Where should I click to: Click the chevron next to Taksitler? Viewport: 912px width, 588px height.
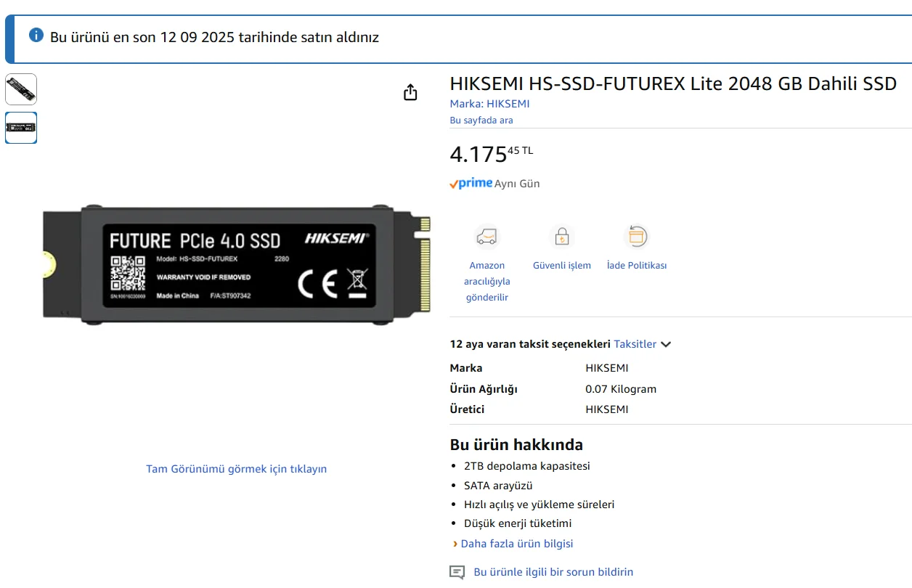click(x=666, y=345)
